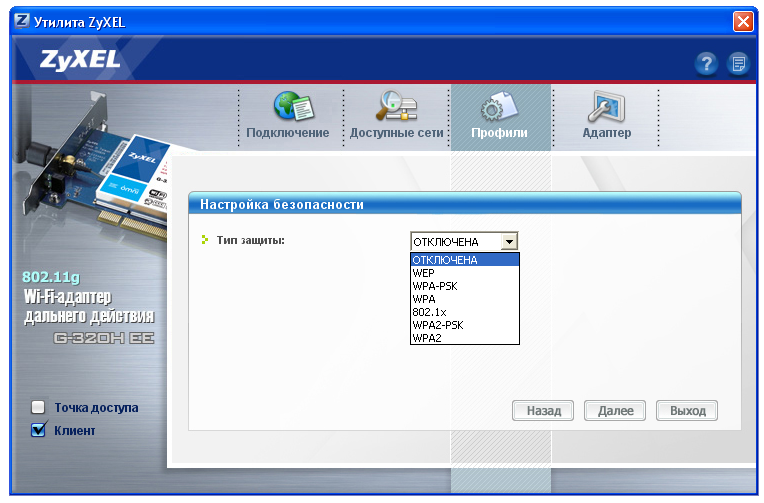Viewport: 764px width, 503px height.
Task: Click the document notes icon in header
Action: (x=738, y=63)
